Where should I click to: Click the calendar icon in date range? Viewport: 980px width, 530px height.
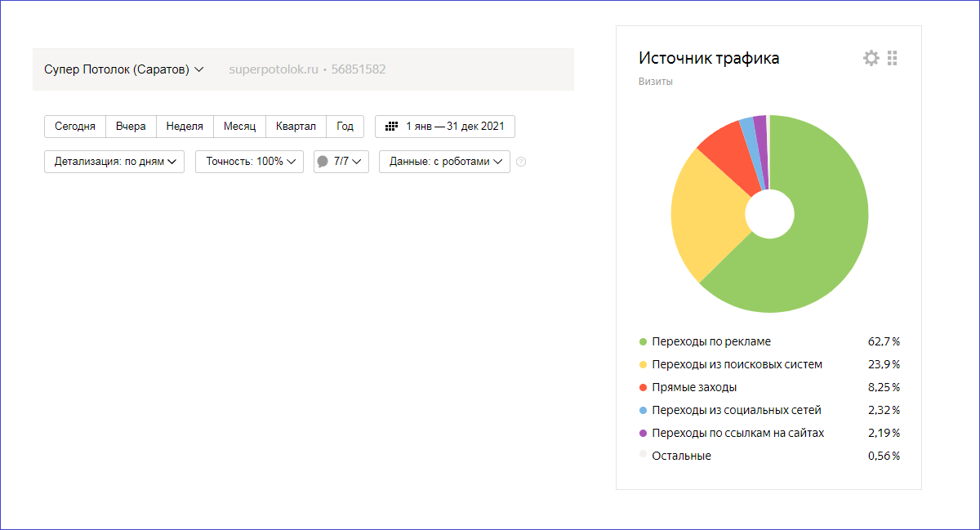point(391,127)
